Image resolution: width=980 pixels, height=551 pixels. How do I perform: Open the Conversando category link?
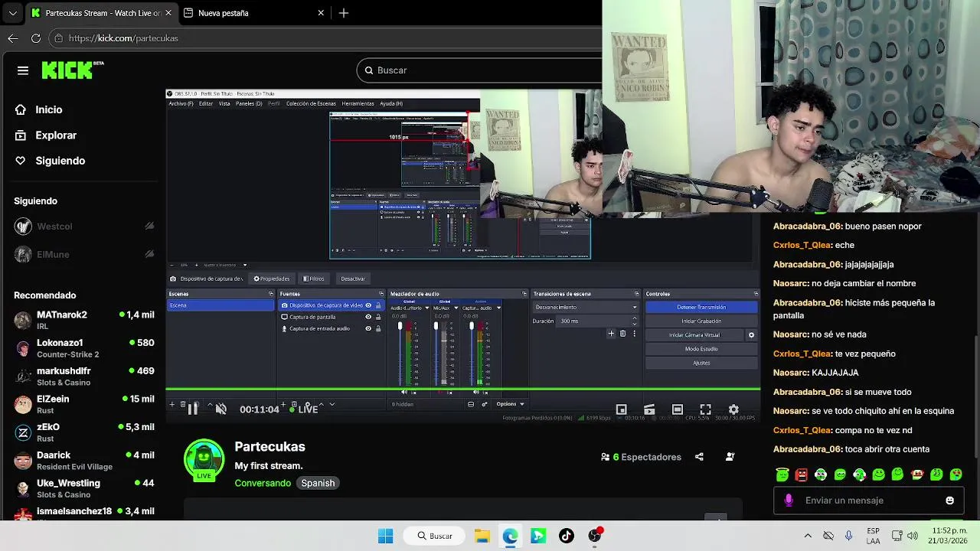point(263,483)
